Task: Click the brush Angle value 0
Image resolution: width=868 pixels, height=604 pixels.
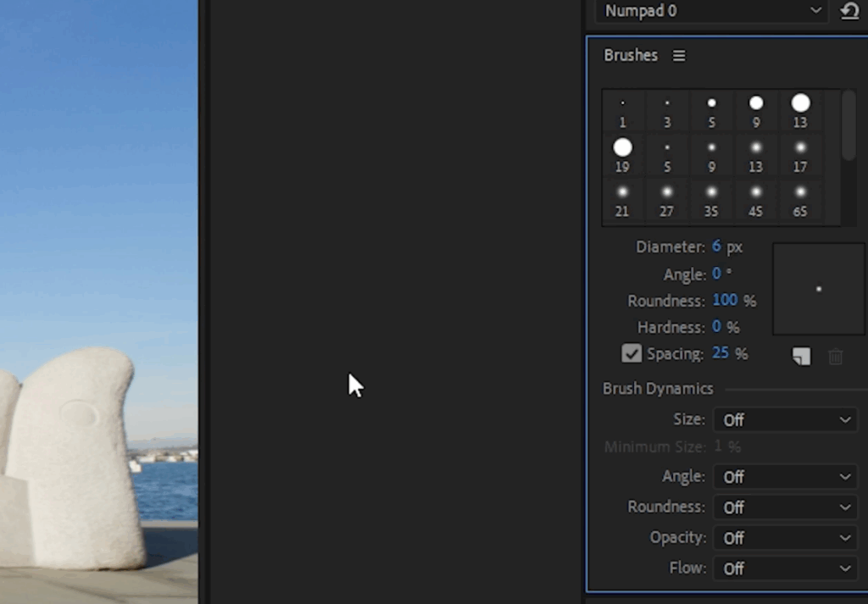Action: (x=716, y=274)
